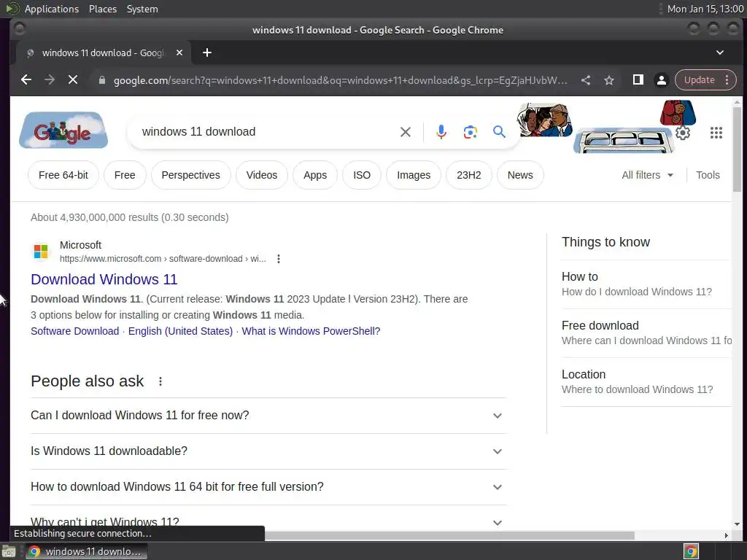Viewport: 747px width, 560px height.
Task: Bookmark this page with the star
Action: coord(609,80)
